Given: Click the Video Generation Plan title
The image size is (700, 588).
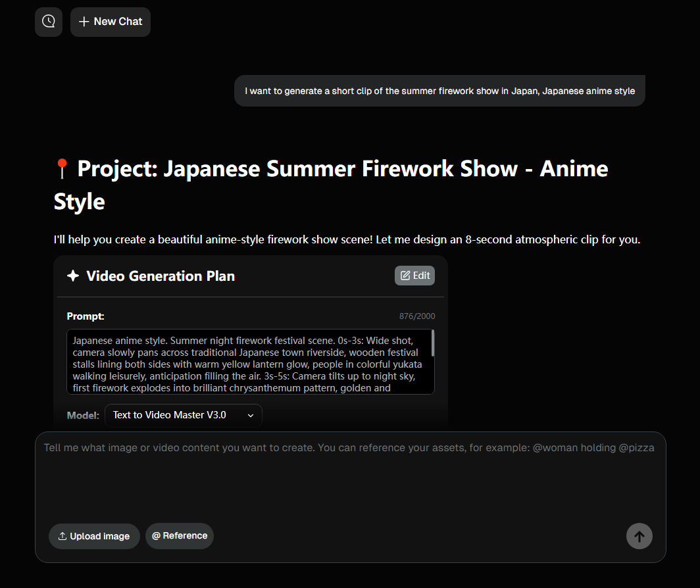Looking at the screenshot, I should (161, 276).
